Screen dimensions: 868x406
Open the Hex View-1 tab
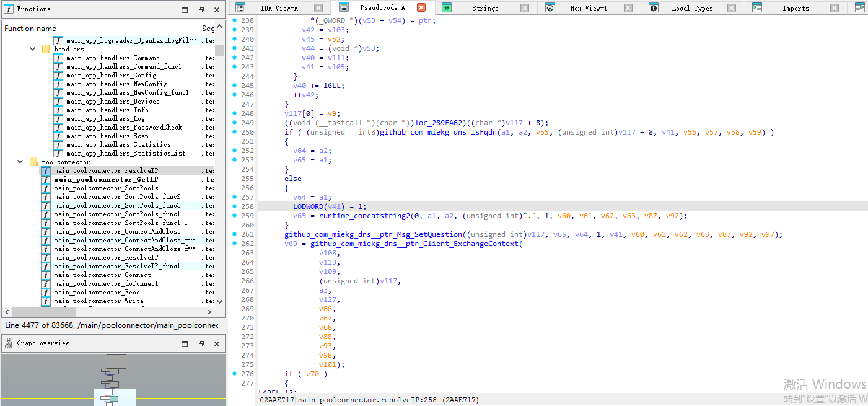point(589,8)
